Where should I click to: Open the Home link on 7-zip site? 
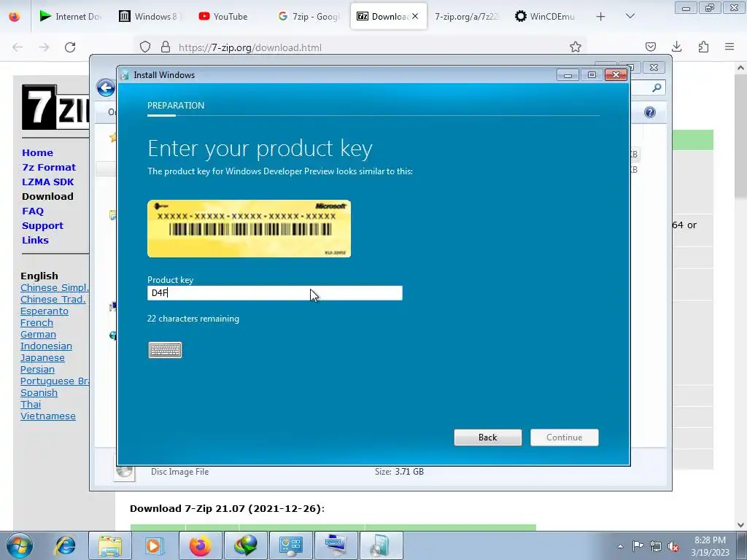tap(37, 153)
